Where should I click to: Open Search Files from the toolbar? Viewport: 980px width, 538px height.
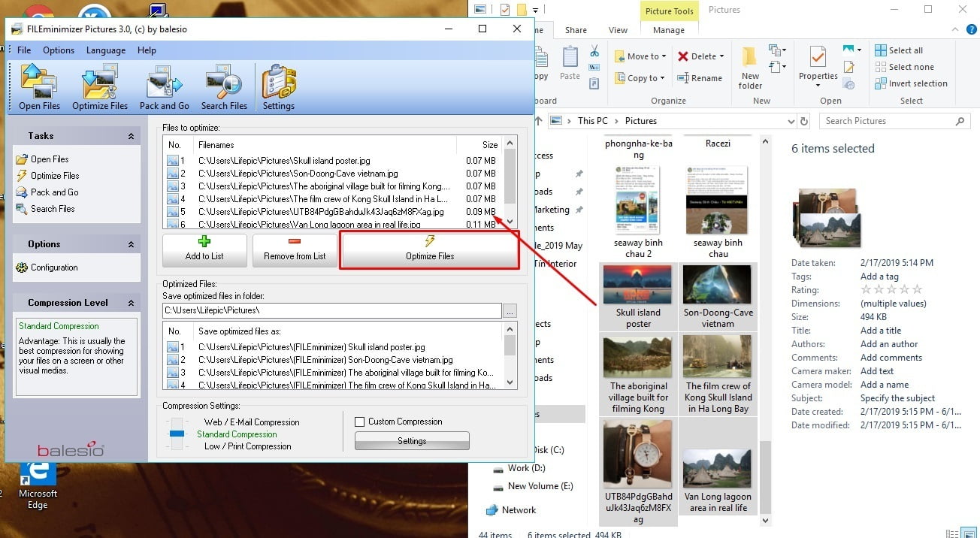click(224, 87)
